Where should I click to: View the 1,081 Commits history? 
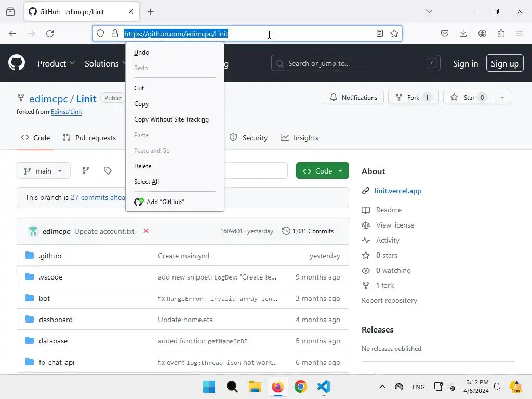click(308, 231)
